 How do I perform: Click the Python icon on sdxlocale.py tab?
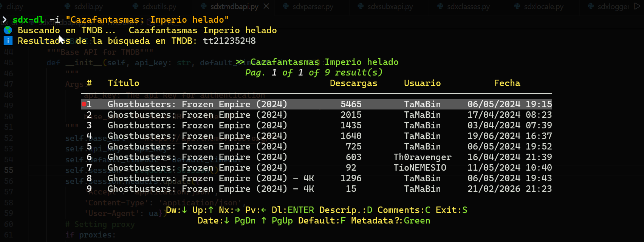click(x=517, y=6)
